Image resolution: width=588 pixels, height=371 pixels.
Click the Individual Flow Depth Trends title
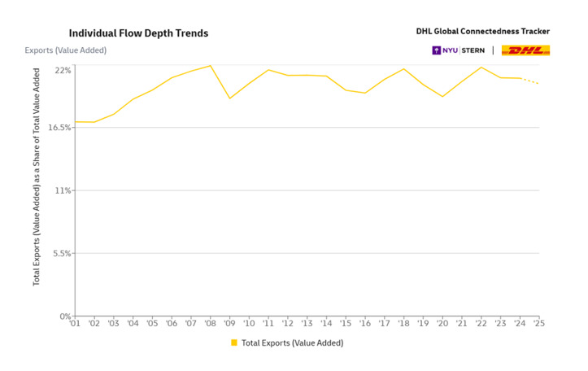click(x=138, y=33)
